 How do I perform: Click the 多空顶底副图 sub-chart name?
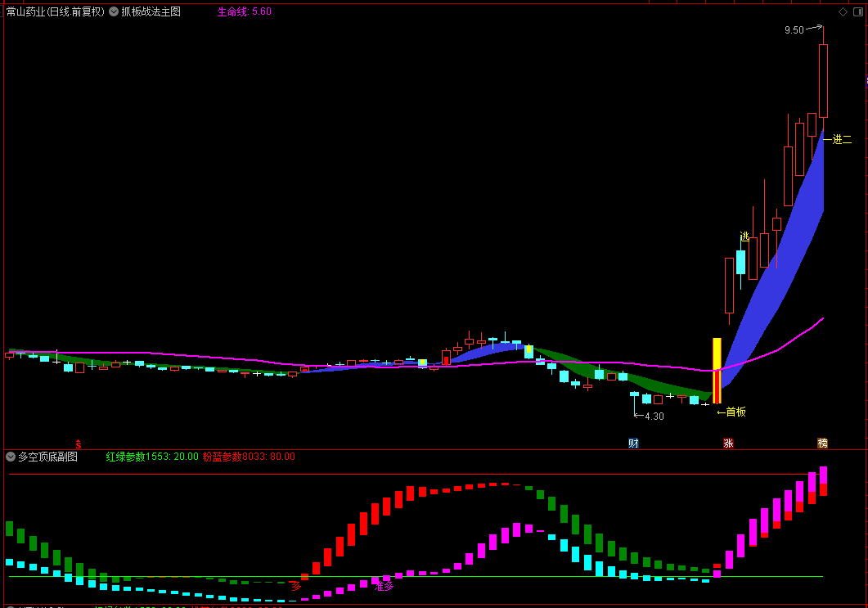coord(47,457)
